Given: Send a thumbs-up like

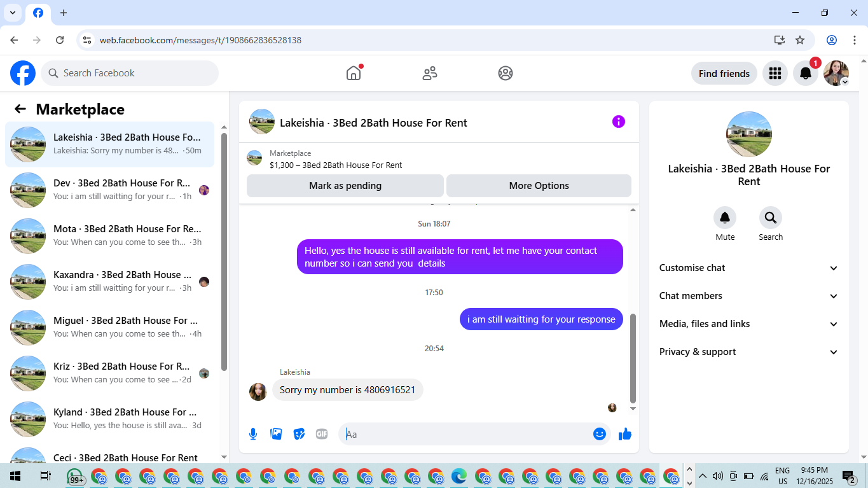Looking at the screenshot, I should click(625, 434).
